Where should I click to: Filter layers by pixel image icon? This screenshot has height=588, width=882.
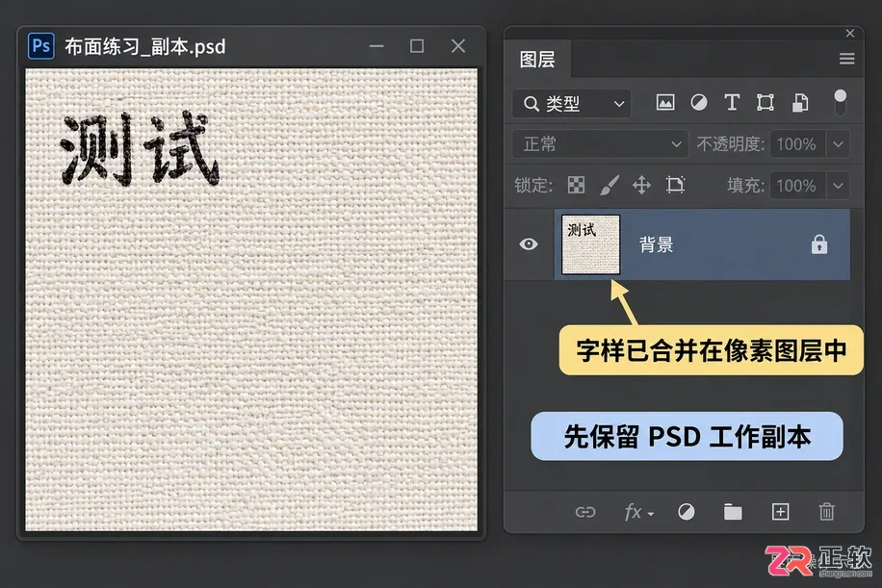pos(665,103)
